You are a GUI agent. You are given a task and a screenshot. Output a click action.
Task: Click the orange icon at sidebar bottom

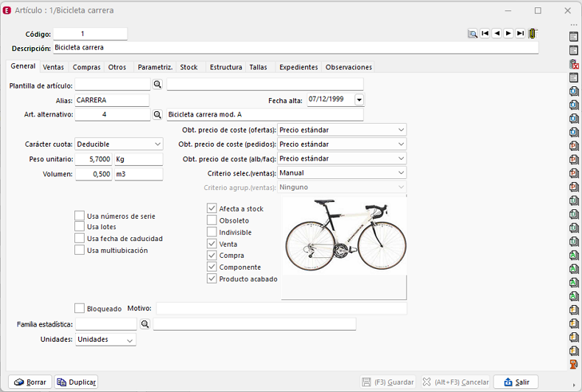click(574, 365)
